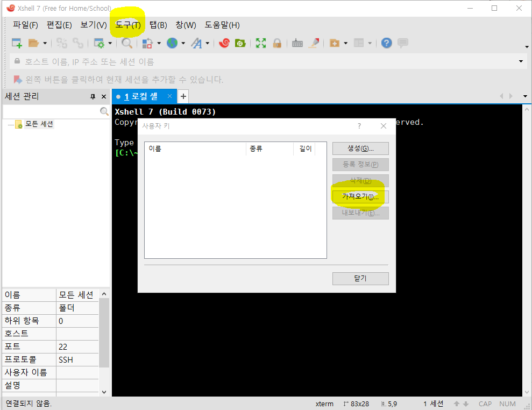The width and height of the screenshot is (532, 410).
Task: Expand the arrow next to the Properties icon
Action: tap(110, 43)
